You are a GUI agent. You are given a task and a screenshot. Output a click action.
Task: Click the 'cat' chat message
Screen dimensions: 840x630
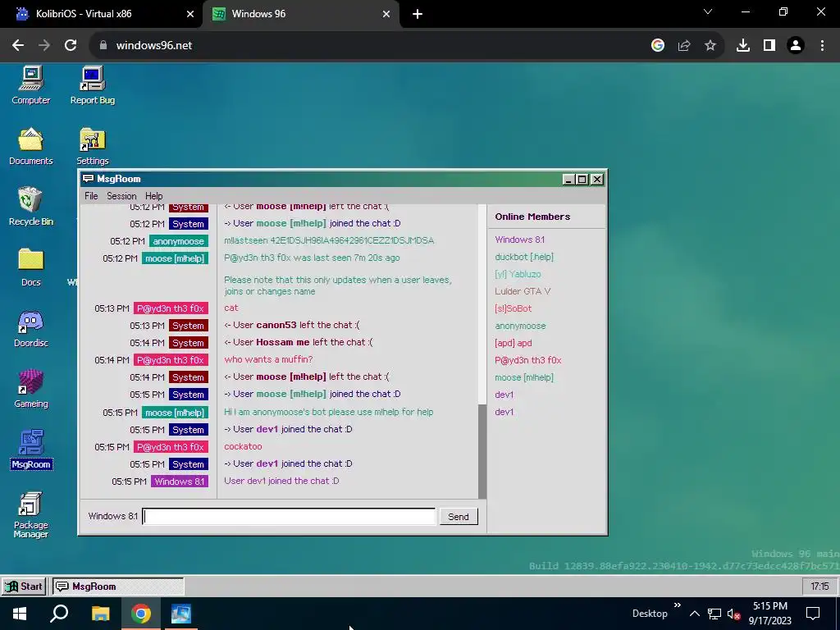pyautogui.click(x=231, y=308)
